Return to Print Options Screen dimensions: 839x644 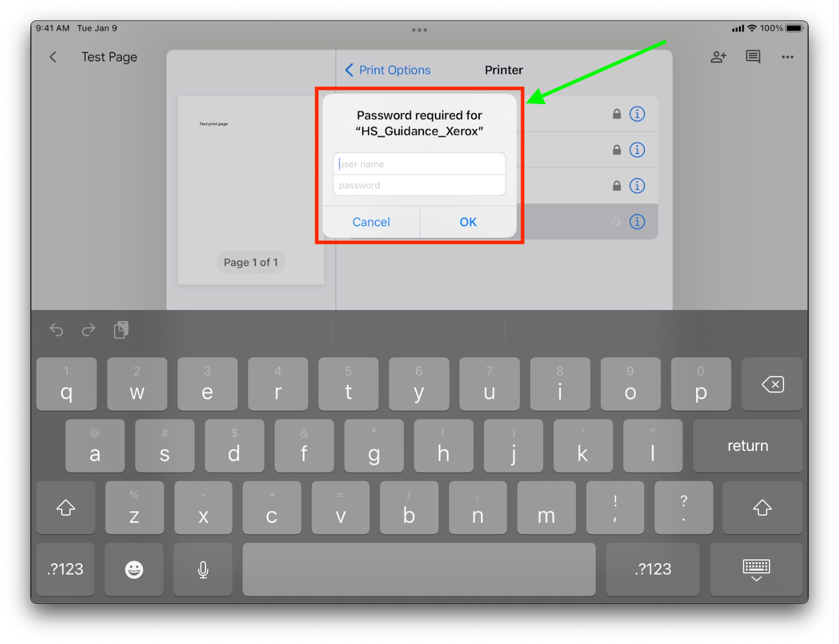click(x=387, y=70)
